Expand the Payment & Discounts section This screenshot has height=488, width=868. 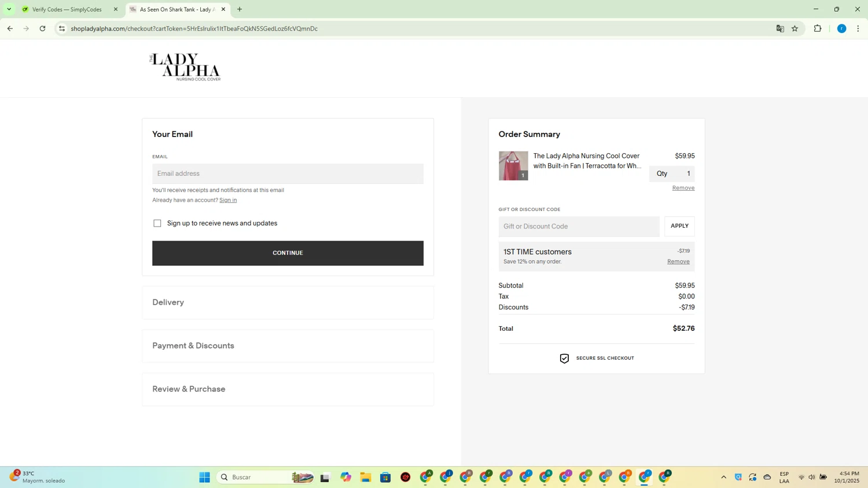coord(288,346)
